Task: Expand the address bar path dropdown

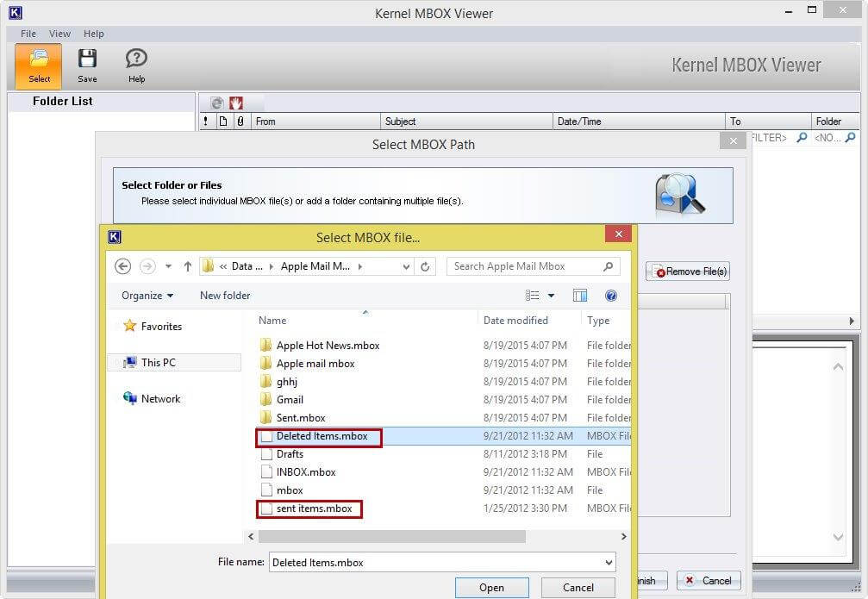Action: point(406,267)
